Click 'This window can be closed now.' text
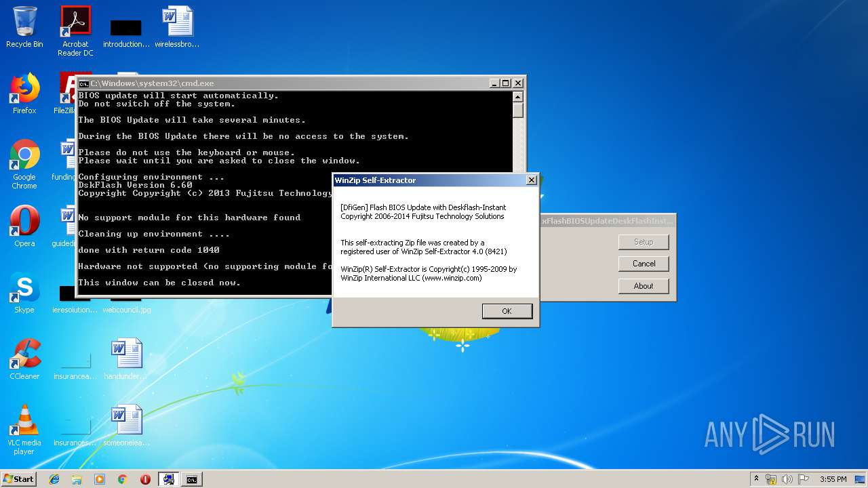Screen dimensions: 868x488 (159, 283)
